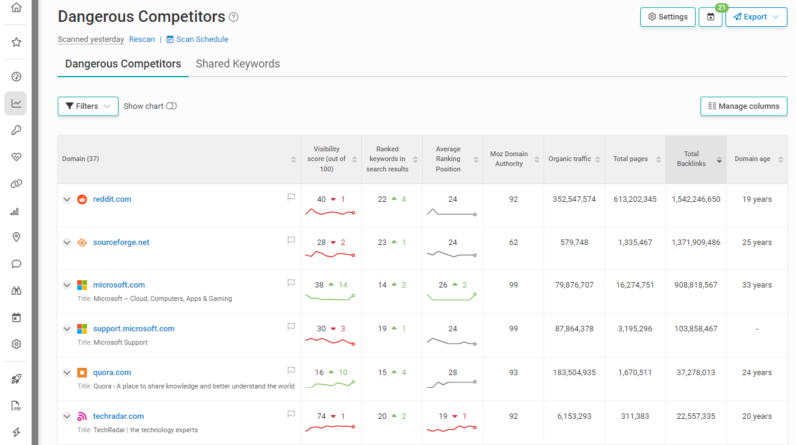Click the help question mark beside title
The image size is (796, 445).
pyautogui.click(x=234, y=17)
